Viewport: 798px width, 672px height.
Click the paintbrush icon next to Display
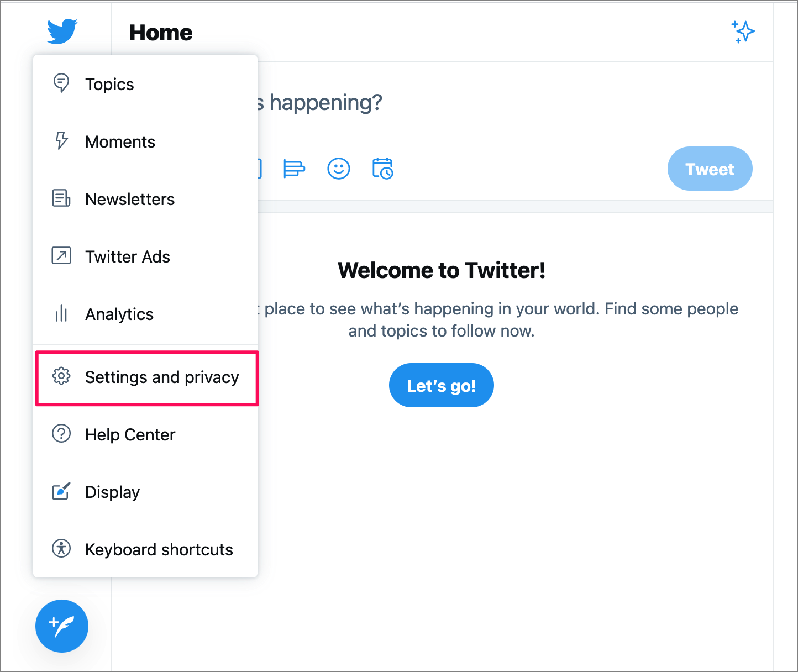coord(61,491)
